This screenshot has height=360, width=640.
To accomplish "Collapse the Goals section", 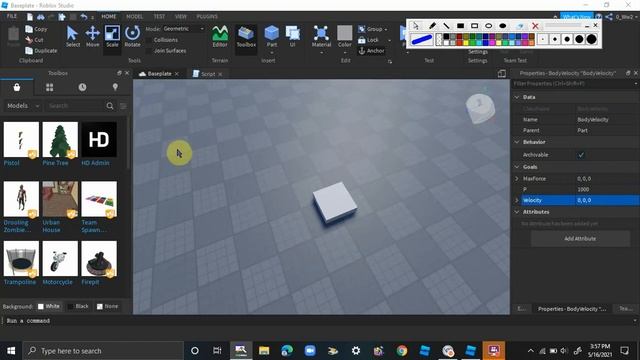I will pos(517,167).
